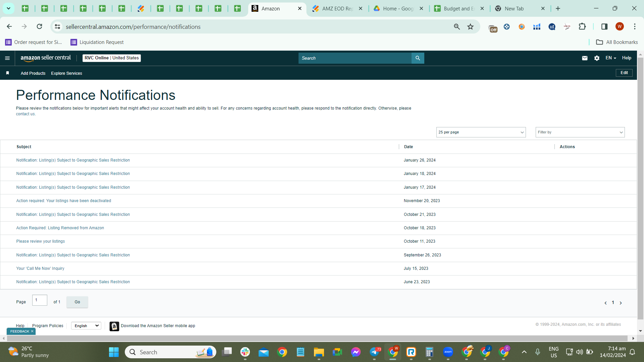Open the Seller Central hamburger menu
The width and height of the screenshot is (644, 362).
tap(7, 58)
